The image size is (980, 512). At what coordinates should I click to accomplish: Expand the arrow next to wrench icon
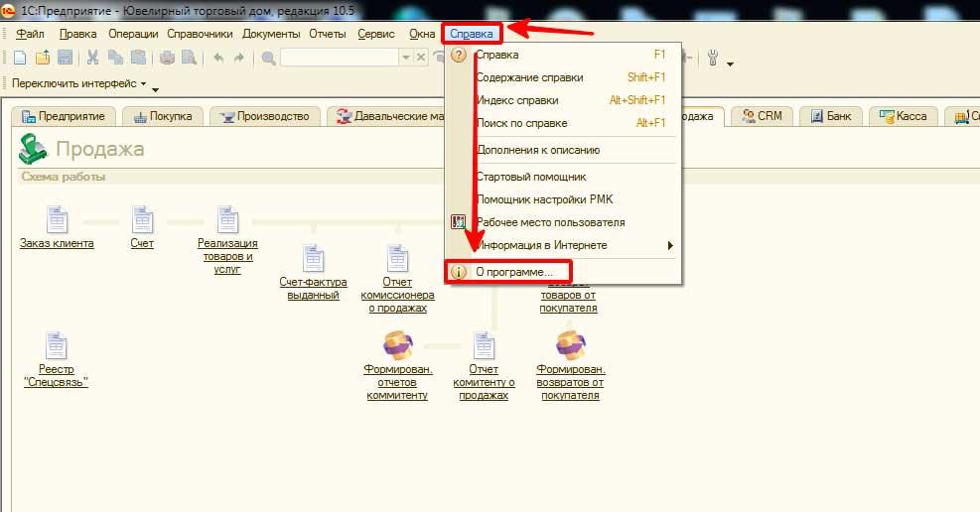tap(730, 64)
